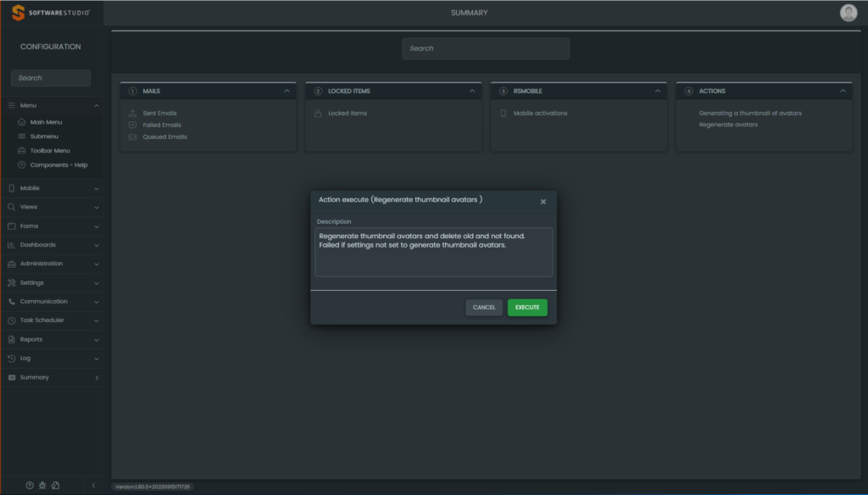Click the phone icon beside Mobile activations
This screenshot has height=495, width=868.
pos(504,113)
